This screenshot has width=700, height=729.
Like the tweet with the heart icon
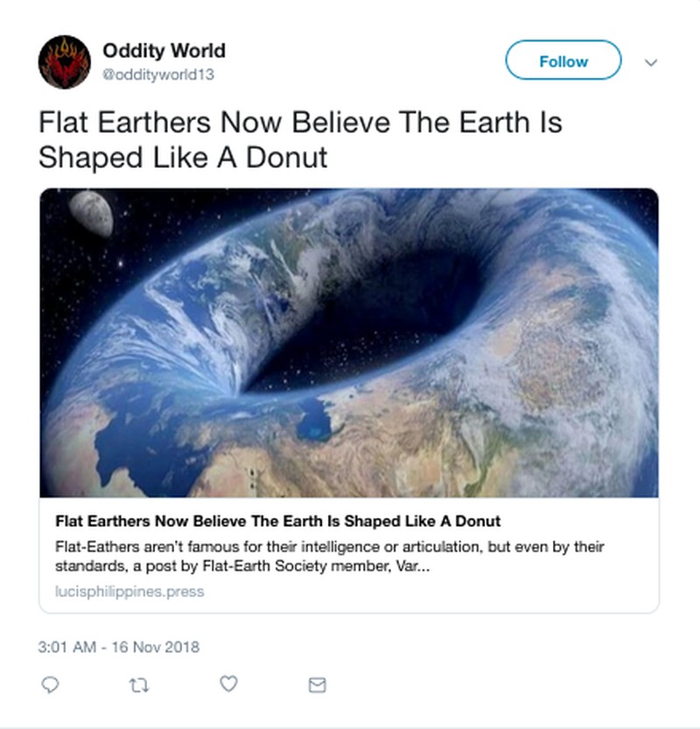(228, 683)
